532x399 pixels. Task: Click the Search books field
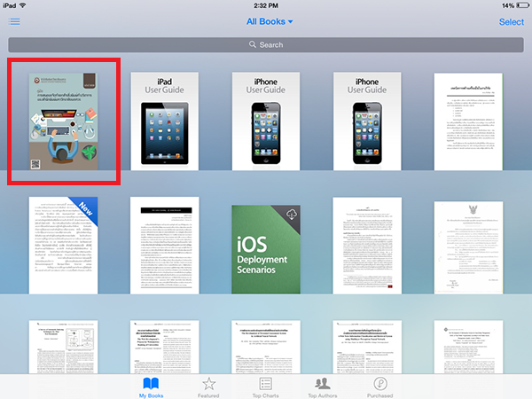click(266, 45)
